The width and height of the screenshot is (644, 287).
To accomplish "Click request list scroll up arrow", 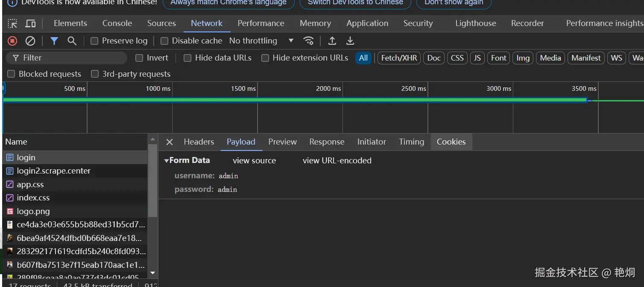I will coord(153,139).
